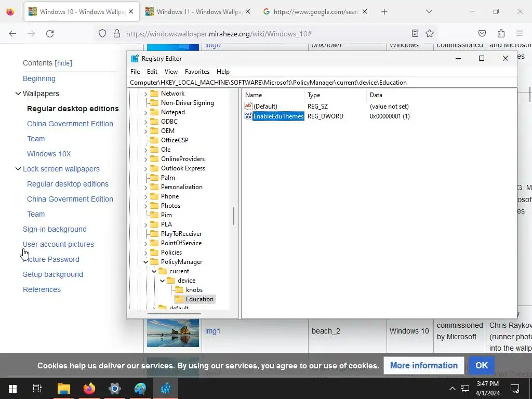Reload the page in Firefox
Viewport: 532px width, 399px height.
[50, 34]
